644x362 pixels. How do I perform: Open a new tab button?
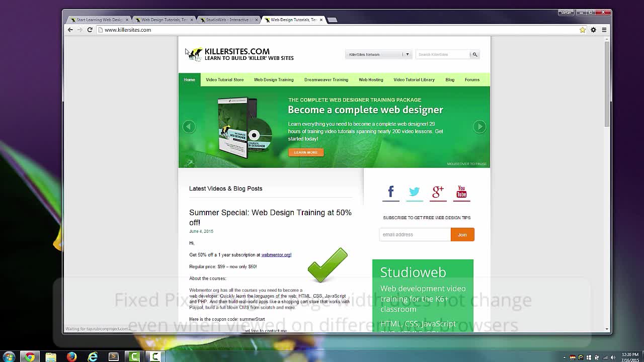pyautogui.click(x=332, y=20)
